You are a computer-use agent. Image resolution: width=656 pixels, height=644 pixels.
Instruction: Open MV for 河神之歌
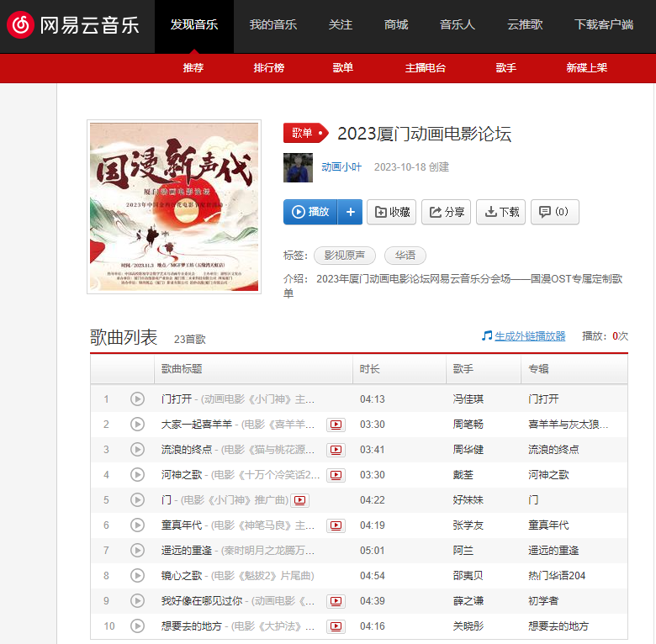coord(336,475)
